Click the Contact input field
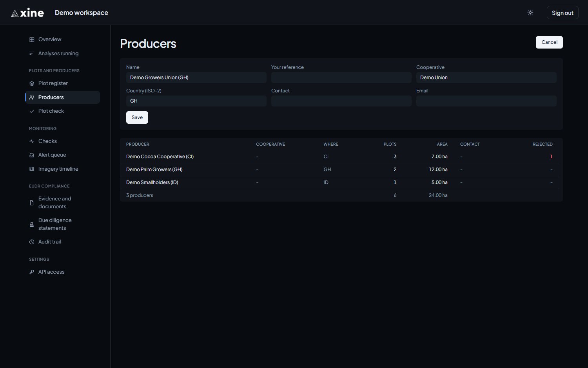Screen dimensions: 588x368 341,101
